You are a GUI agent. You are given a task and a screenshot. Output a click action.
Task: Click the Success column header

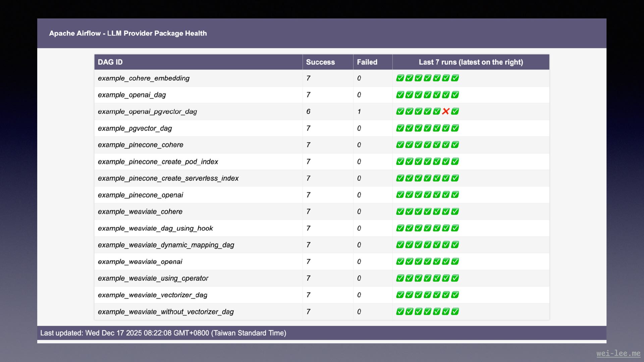pos(320,62)
